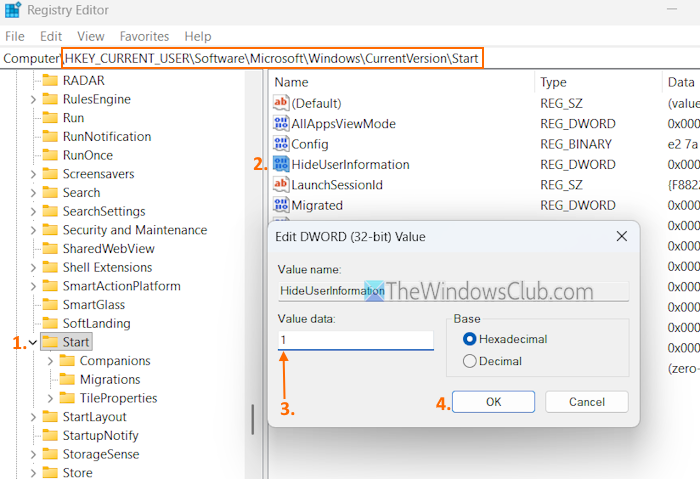Click the SearchSettings folder icon
The width and height of the screenshot is (700, 479).
pos(50,211)
